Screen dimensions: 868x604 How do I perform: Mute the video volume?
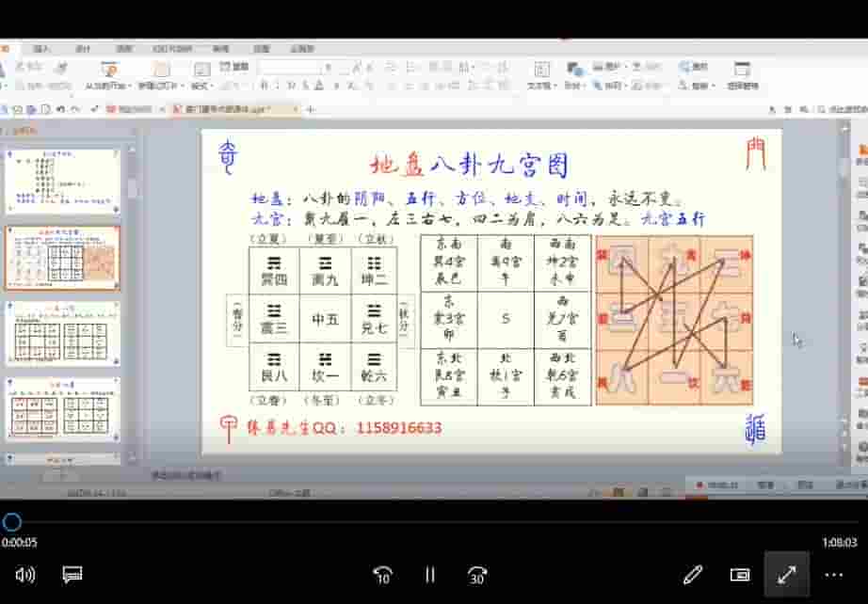click(x=25, y=574)
